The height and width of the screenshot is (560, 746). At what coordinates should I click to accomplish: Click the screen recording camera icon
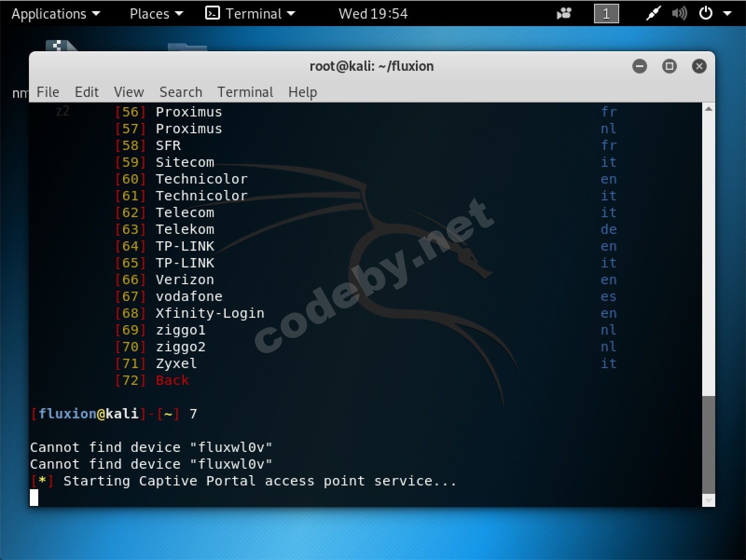tap(564, 14)
